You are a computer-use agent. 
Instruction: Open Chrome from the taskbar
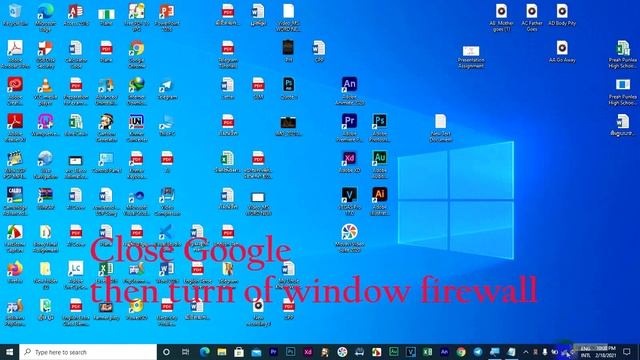461,352
